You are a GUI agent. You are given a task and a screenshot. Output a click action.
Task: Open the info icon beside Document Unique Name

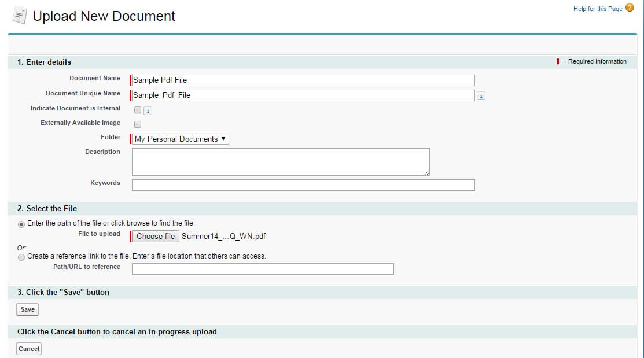(481, 95)
